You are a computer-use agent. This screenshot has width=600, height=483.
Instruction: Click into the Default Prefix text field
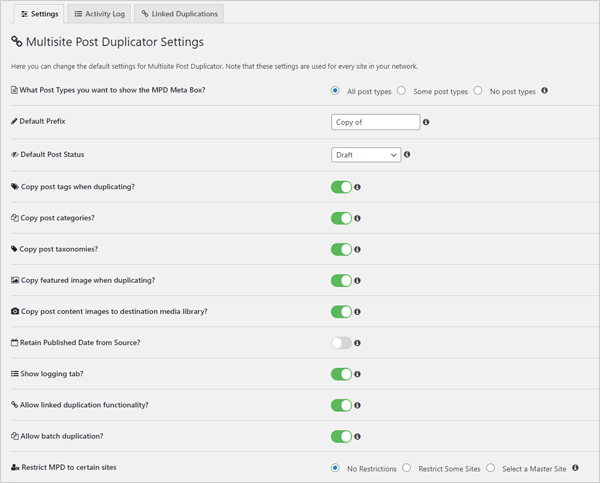375,122
